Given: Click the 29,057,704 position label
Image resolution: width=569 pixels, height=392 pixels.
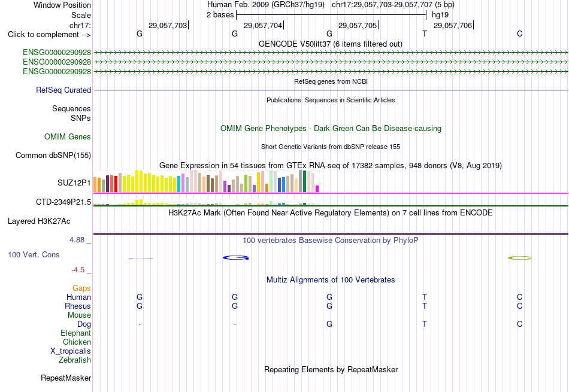Looking at the screenshot, I should [x=263, y=25].
